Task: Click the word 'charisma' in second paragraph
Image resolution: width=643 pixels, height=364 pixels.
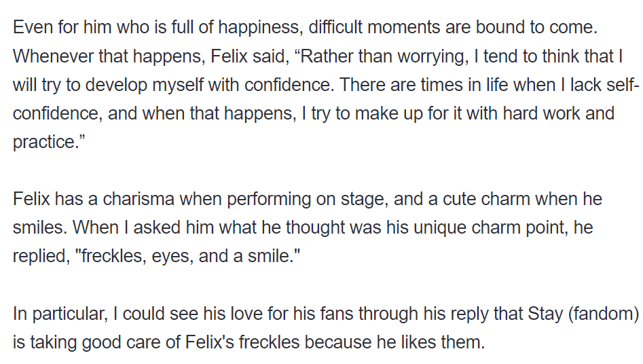Action: pyautogui.click(x=139, y=199)
